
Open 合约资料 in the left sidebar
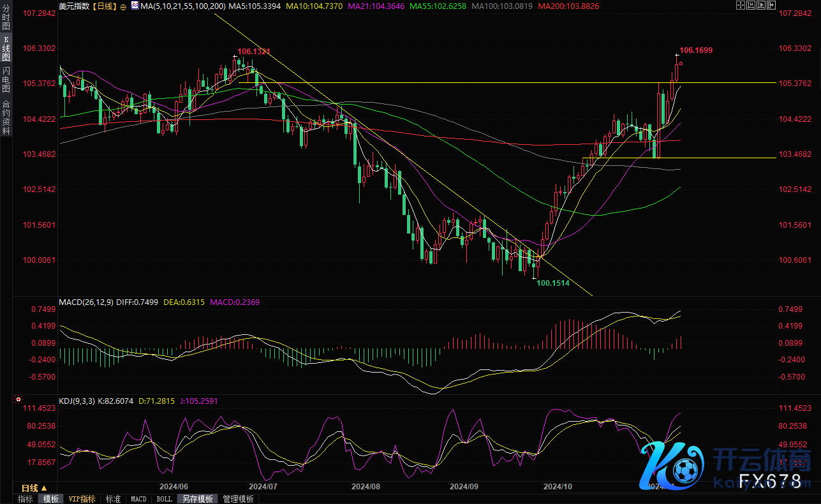coord(6,117)
